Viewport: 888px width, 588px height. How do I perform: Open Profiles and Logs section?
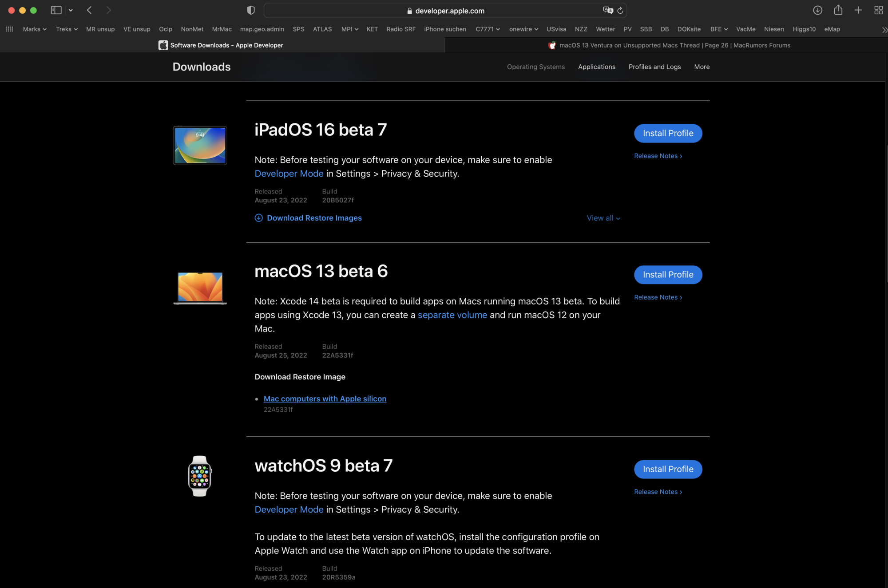pyautogui.click(x=654, y=67)
